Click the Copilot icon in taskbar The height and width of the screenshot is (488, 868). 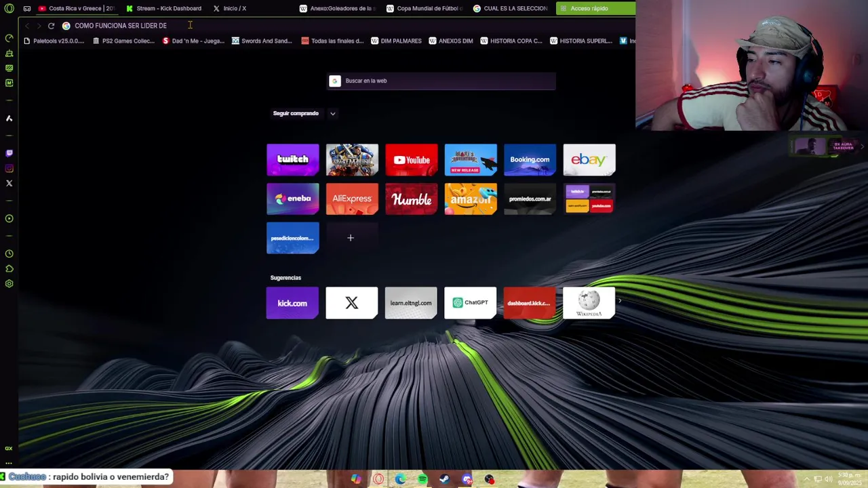356,480
